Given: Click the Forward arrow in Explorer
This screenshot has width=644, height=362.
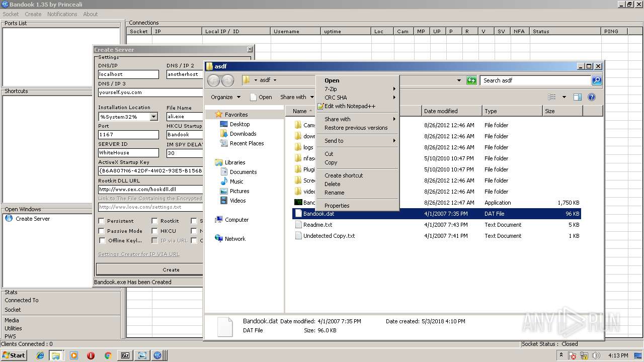Looking at the screenshot, I should pos(227,80).
